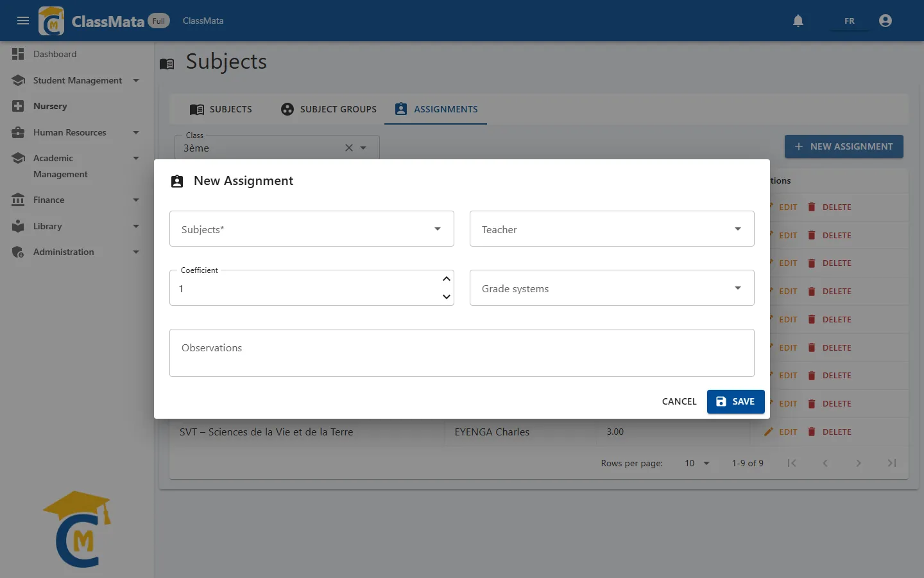Increase the Coefficient value
The image size is (924, 578).
447,279
